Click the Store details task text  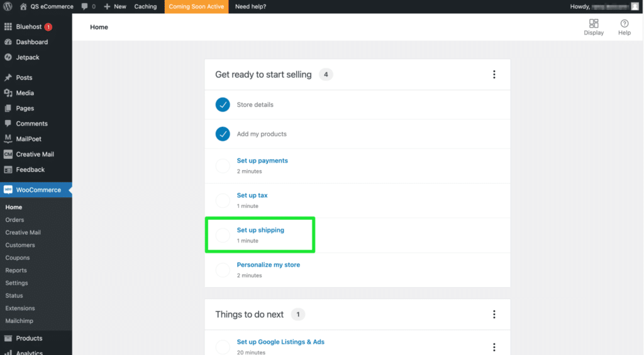point(255,105)
